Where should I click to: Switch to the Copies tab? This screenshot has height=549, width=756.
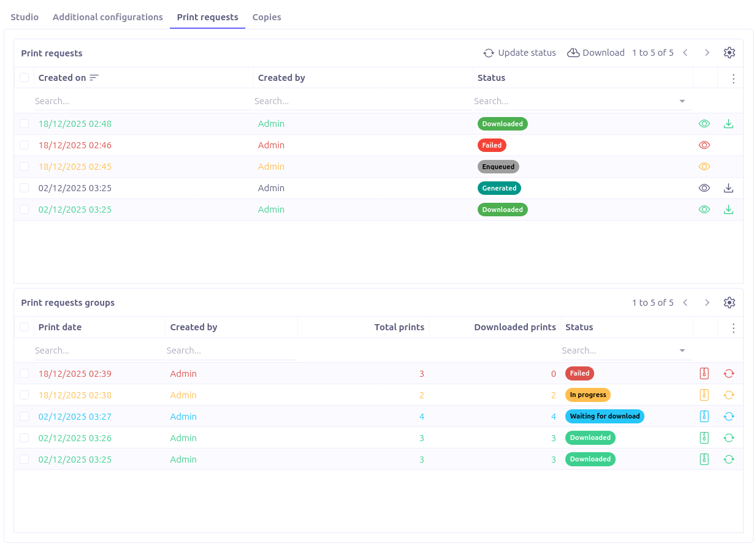pyautogui.click(x=267, y=17)
